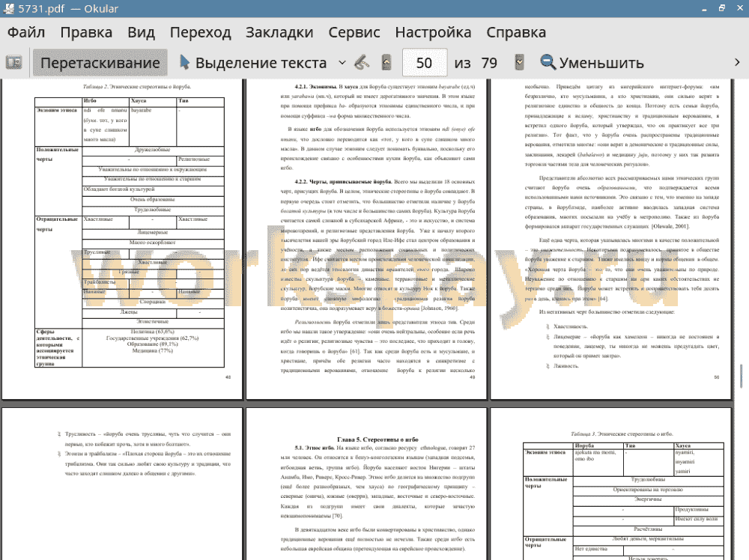
Task: Toggle the annotation pen tool icon
Action: [362, 63]
